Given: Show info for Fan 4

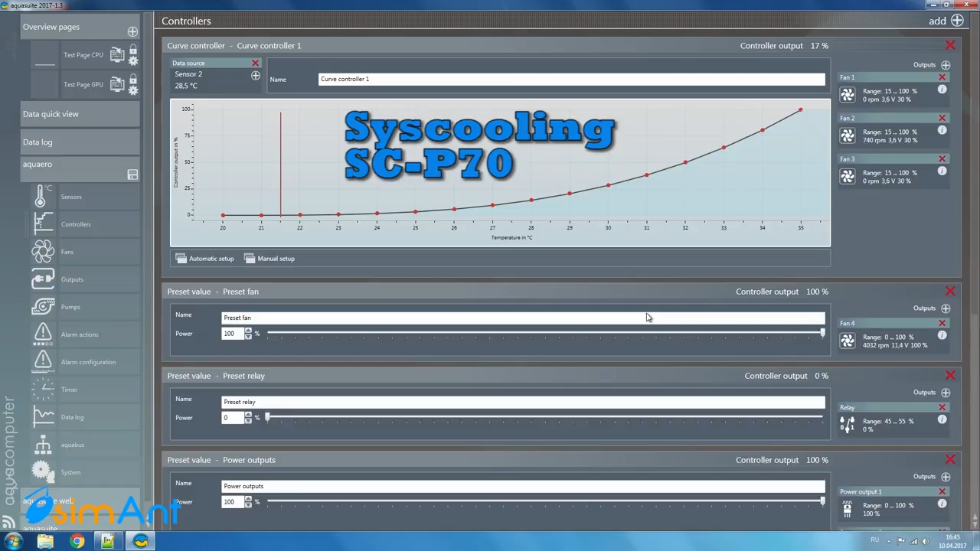Looking at the screenshot, I should [942, 335].
